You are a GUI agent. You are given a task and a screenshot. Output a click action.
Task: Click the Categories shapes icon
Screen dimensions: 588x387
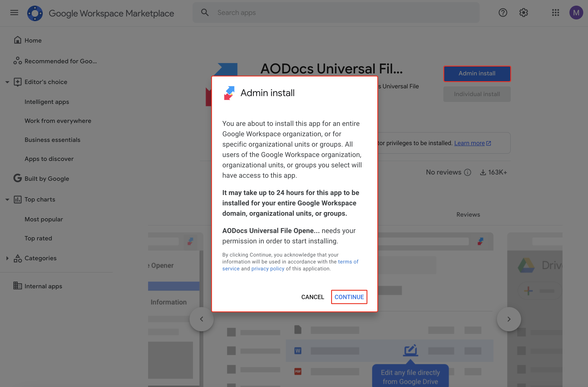[x=17, y=258]
